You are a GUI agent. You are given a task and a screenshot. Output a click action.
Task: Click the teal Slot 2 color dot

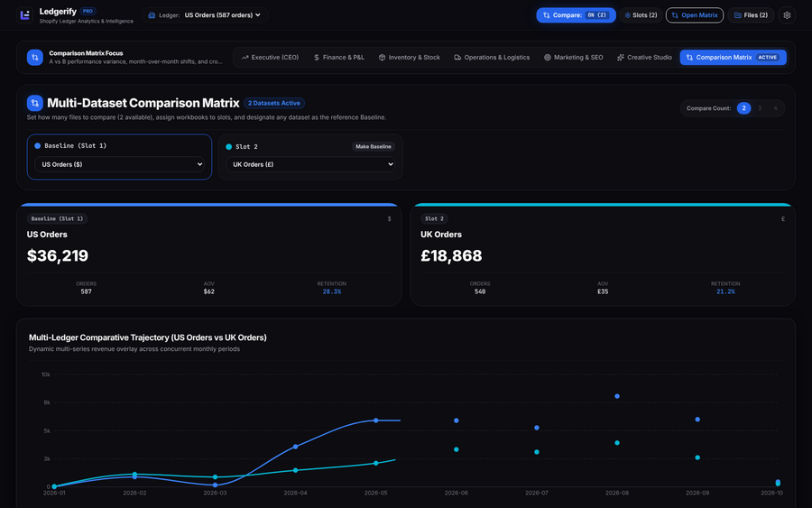(229, 147)
